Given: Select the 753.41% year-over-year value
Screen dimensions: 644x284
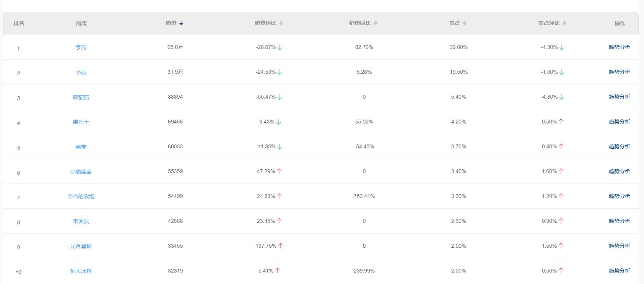Looking at the screenshot, I should 364,196.
